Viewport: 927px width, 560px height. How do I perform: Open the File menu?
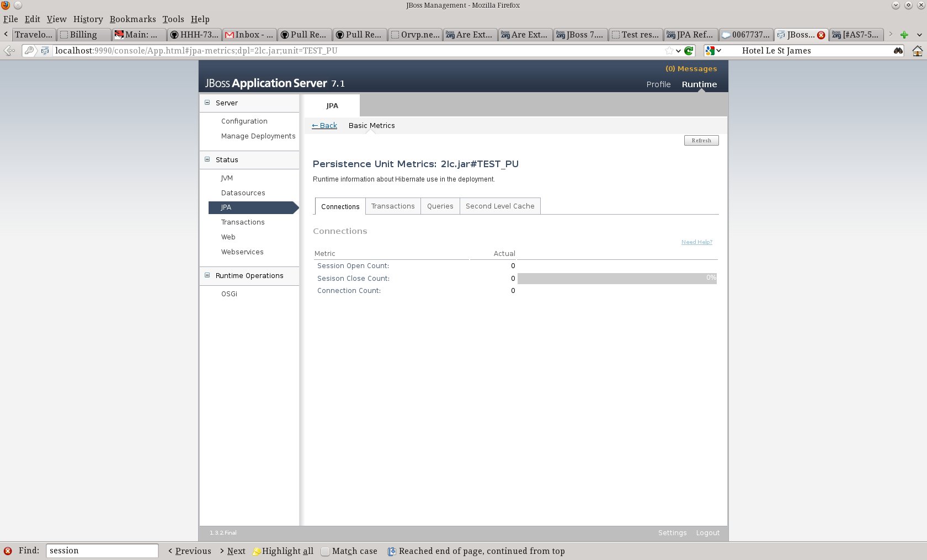(x=10, y=19)
